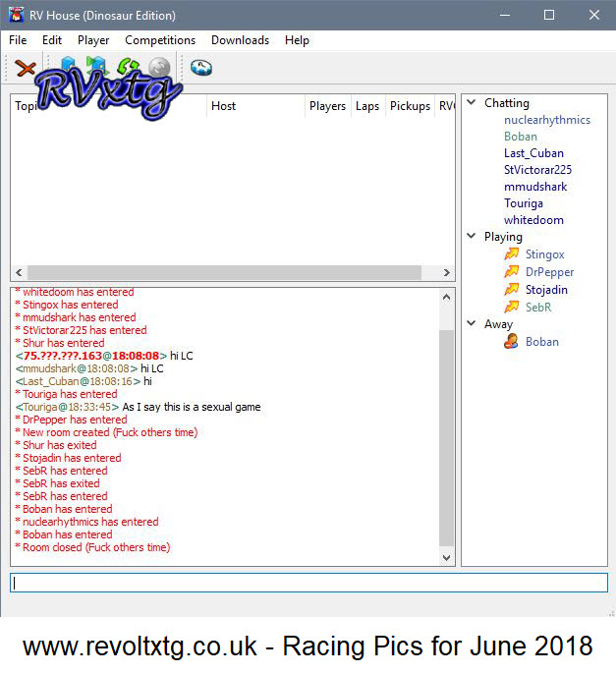Sort room list by Players column
Image resolution: width=616 pixels, height=674 pixels.
(327, 106)
